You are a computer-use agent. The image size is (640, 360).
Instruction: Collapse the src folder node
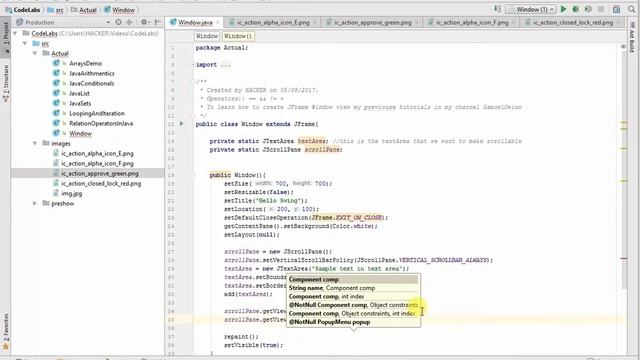pos(25,43)
